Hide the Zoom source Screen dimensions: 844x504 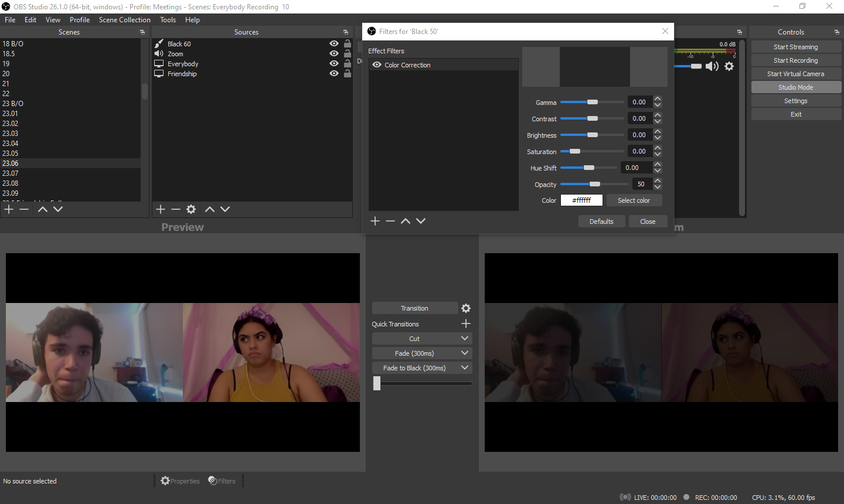click(x=334, y=53)
